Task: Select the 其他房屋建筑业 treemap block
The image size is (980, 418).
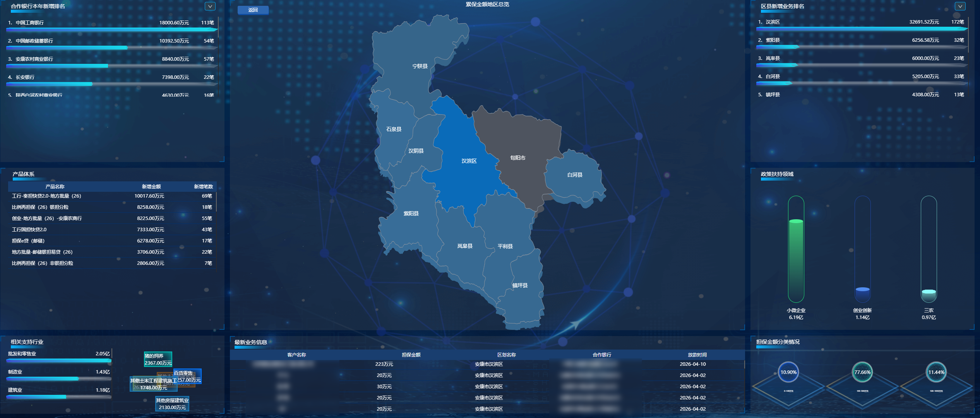Action: pos(172,404)
